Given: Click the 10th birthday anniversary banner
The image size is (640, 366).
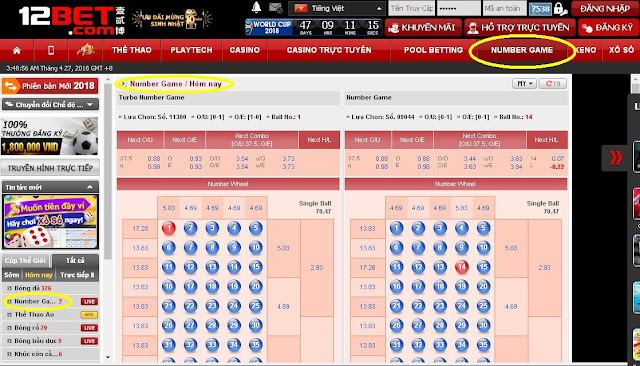Looking at the screenshot, I should [x=172, y=19].
